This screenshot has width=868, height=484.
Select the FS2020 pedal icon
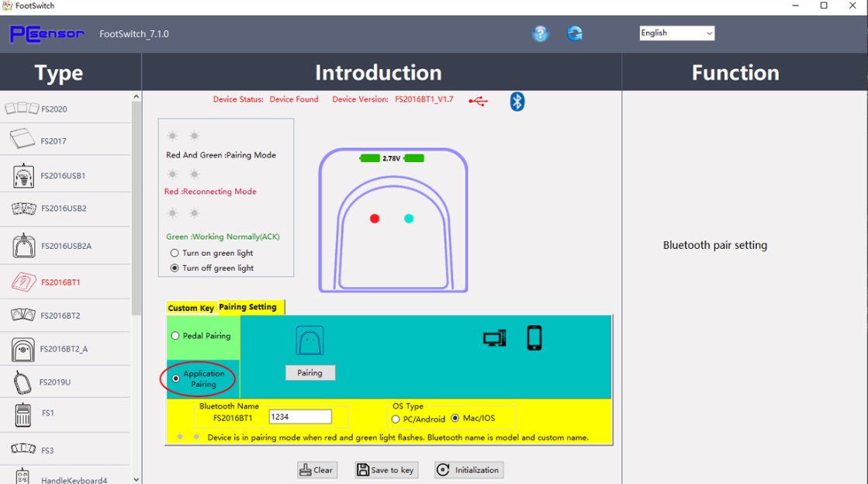22,108
